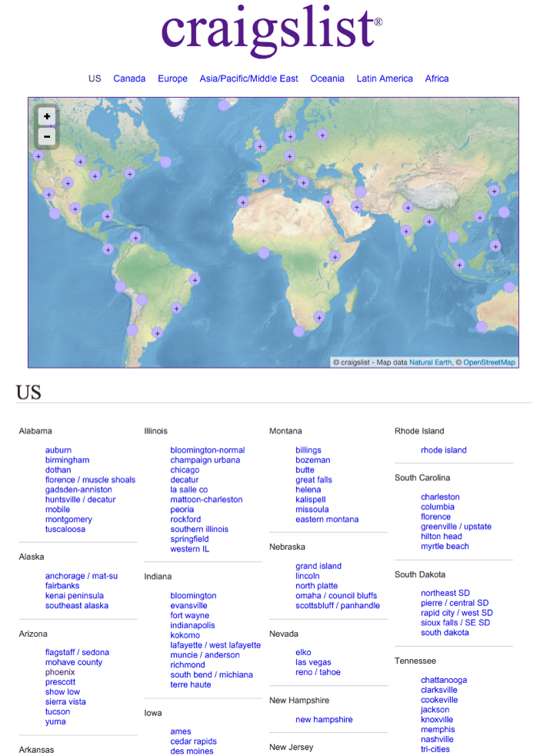Switch to the Canada region

coord(129,79)
